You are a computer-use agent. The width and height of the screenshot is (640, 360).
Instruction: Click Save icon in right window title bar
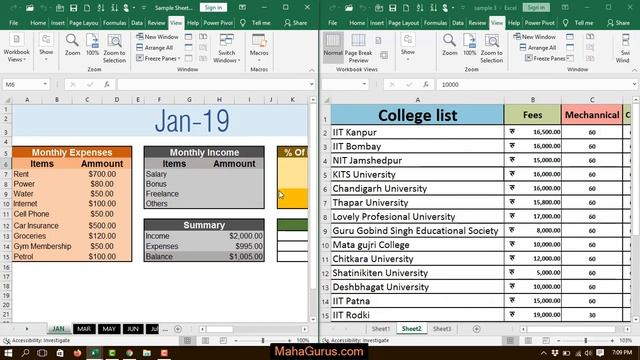392,8
